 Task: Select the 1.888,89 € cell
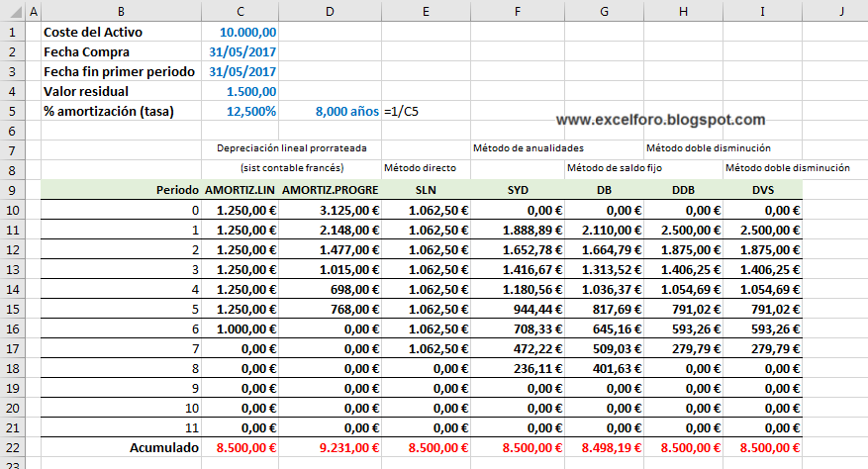click(518, 230)
